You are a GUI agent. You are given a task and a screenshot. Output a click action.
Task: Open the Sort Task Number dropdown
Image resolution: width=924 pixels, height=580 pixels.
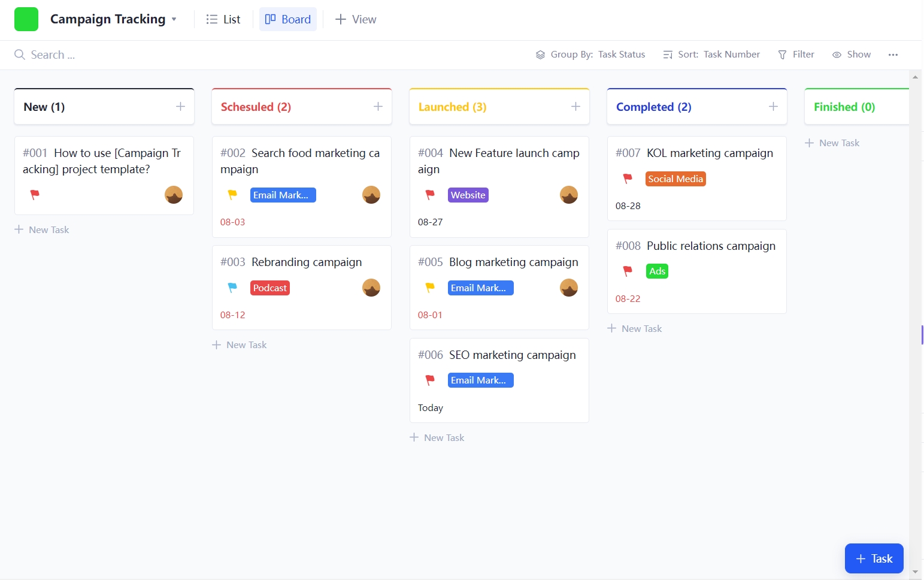(732, 55)
